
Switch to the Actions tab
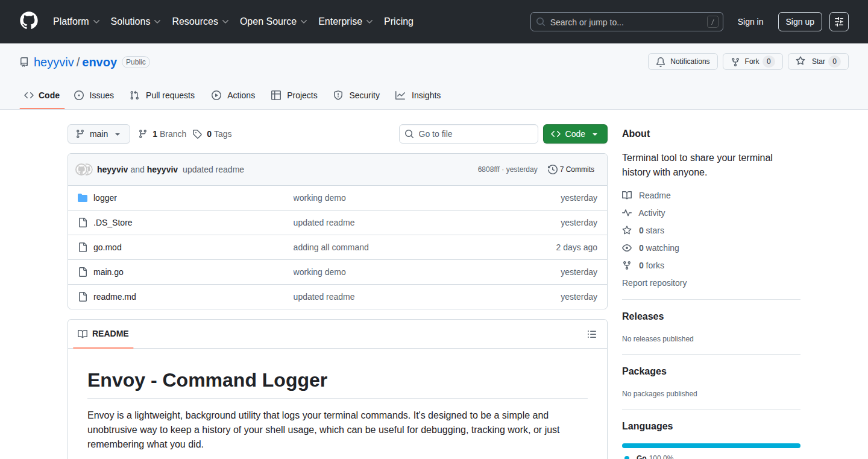pos(233,95)
